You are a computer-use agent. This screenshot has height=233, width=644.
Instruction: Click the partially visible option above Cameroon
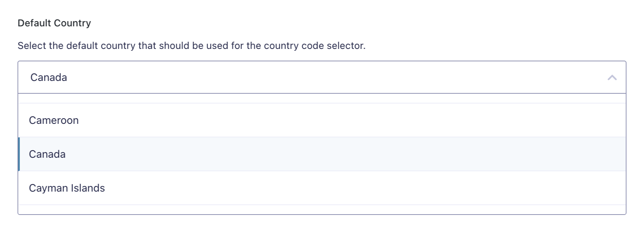click(x=321, y=98)
